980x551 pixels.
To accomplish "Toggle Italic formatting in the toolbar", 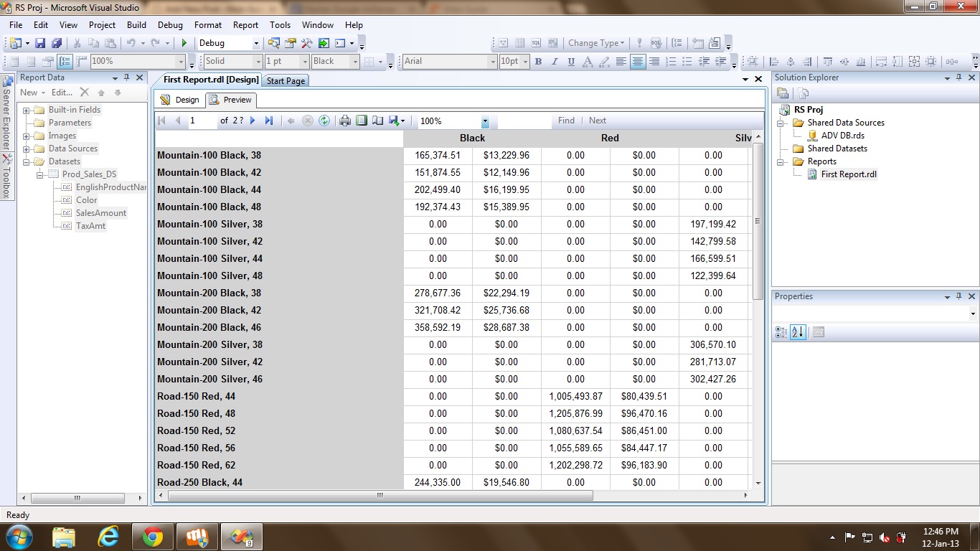I will [555, 62].
